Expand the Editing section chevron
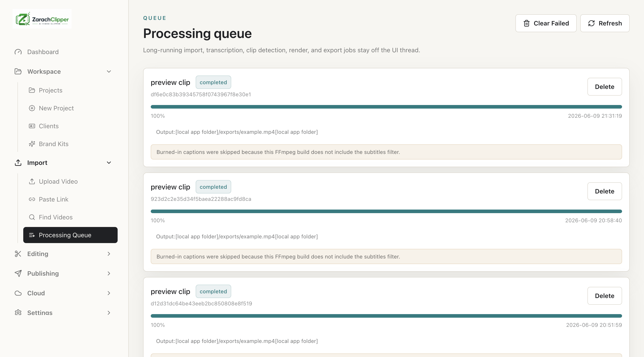Screen dimensions: 644x357 tap(109, 254)
